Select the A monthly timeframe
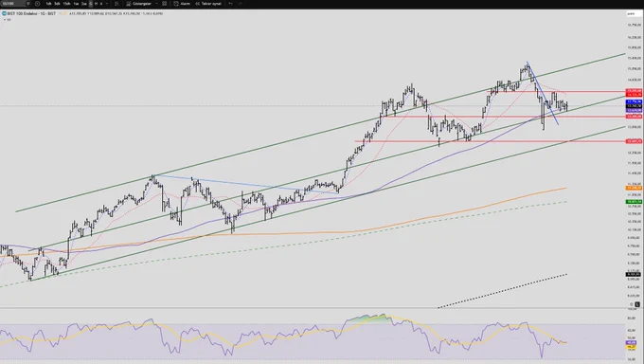This screenshot has height=364, width=644. click(x=101, y=4)
